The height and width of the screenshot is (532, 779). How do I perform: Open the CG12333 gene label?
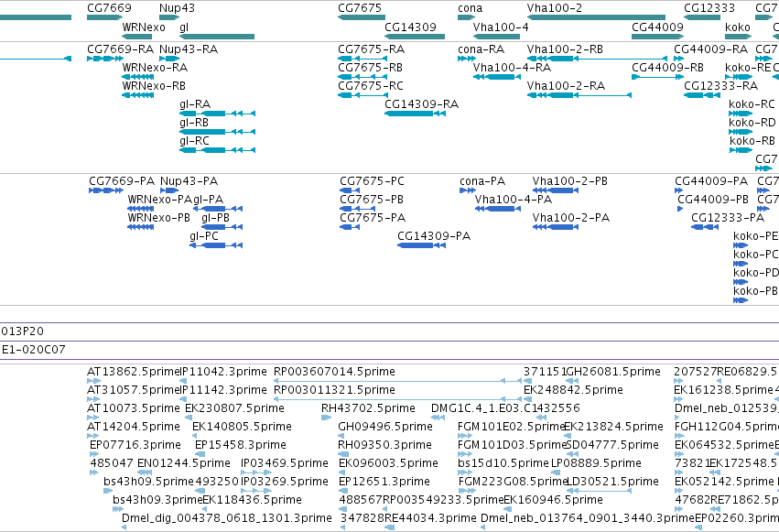click(x=709, y=8)
